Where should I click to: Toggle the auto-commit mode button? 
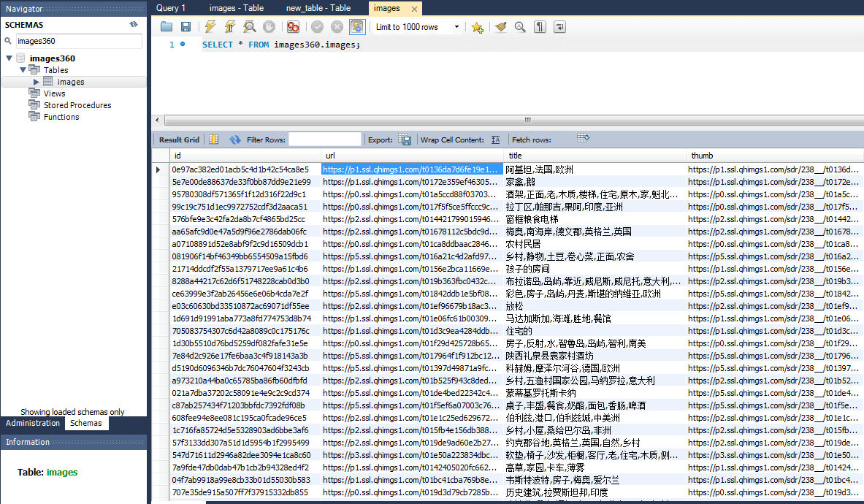tap(357, 27)
